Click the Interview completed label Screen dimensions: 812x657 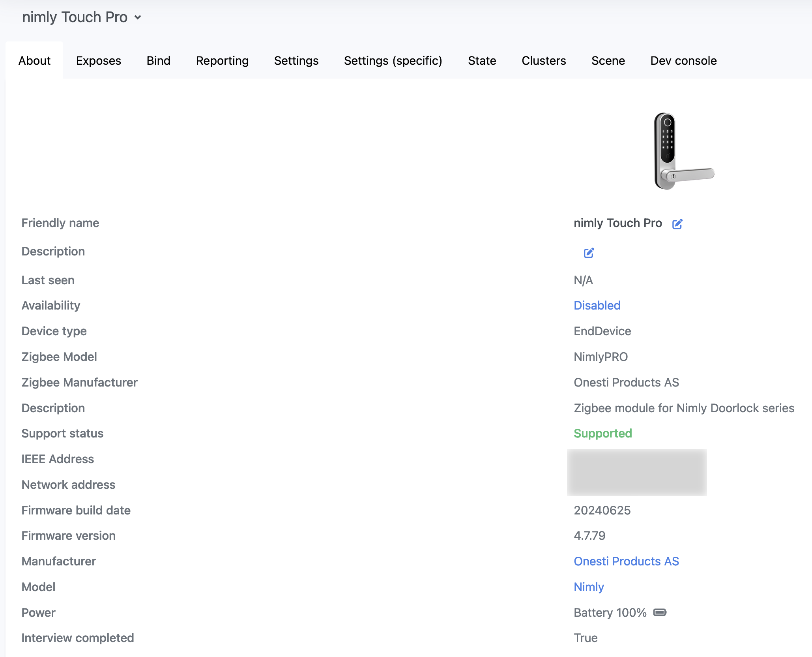(77, 638)
